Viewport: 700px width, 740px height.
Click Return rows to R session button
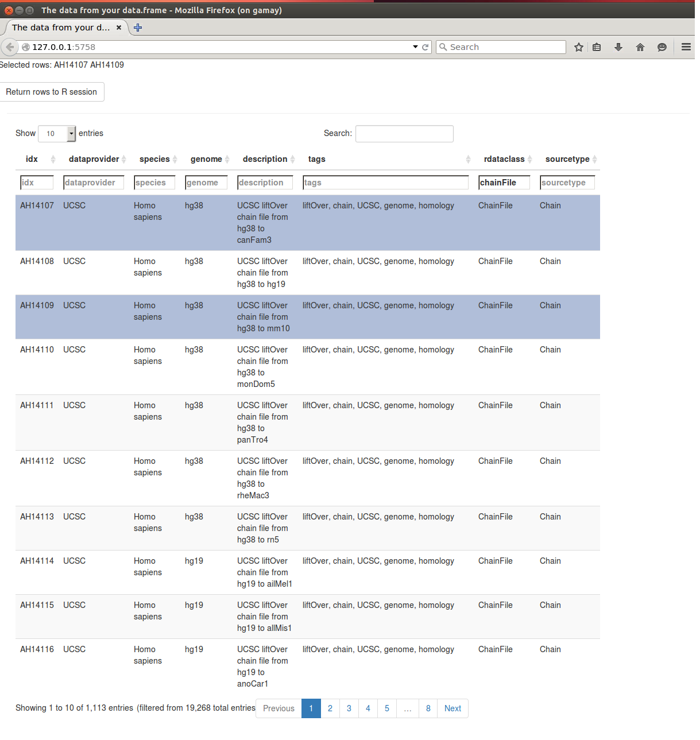coord(52,92)
